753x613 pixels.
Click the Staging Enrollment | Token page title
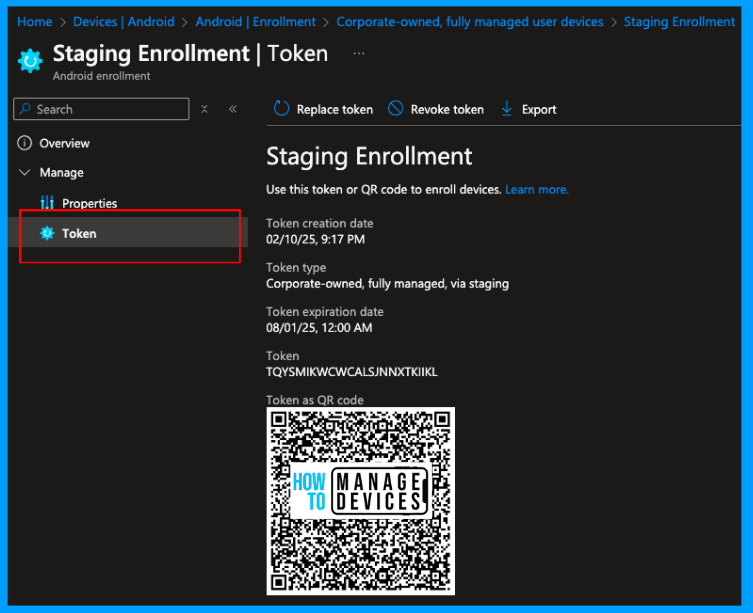(x=190, y=53)
